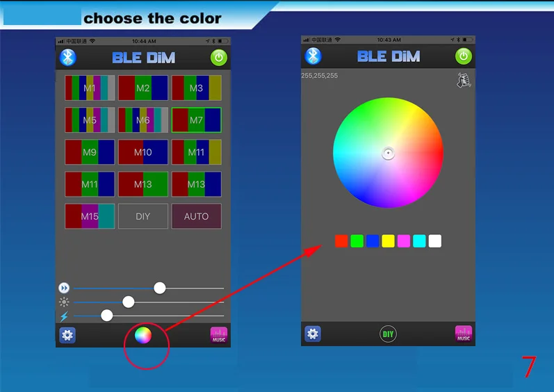Select the M2 color mode

click(x=143, y=88)
